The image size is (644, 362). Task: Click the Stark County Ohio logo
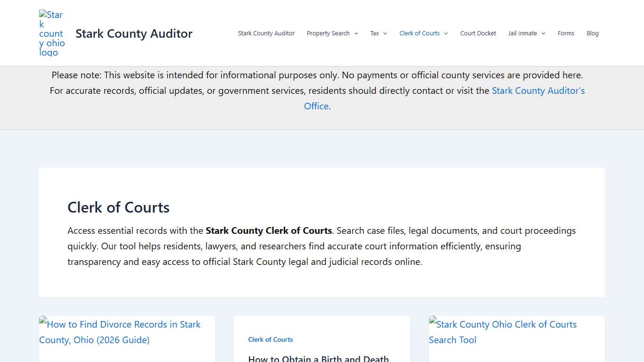(x=51, y=33)
